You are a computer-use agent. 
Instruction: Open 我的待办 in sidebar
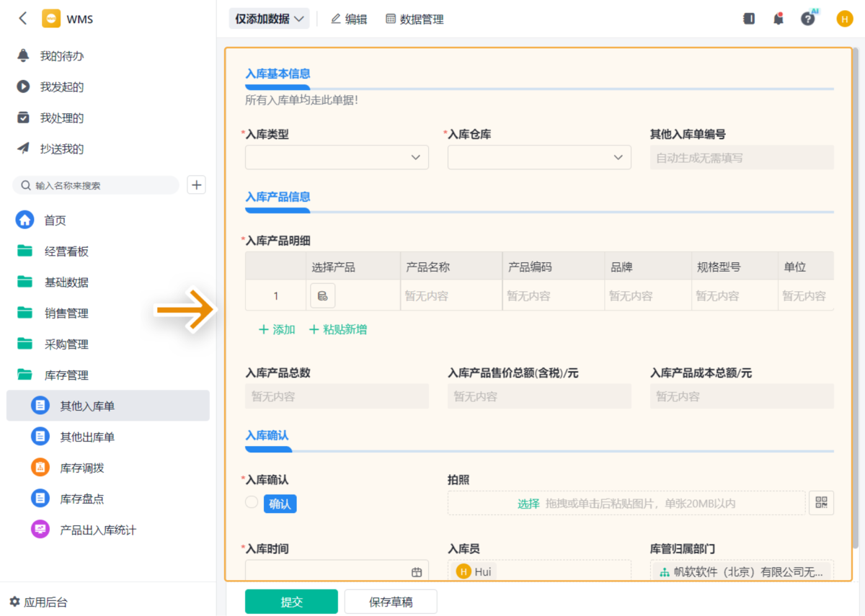point(62,56)
